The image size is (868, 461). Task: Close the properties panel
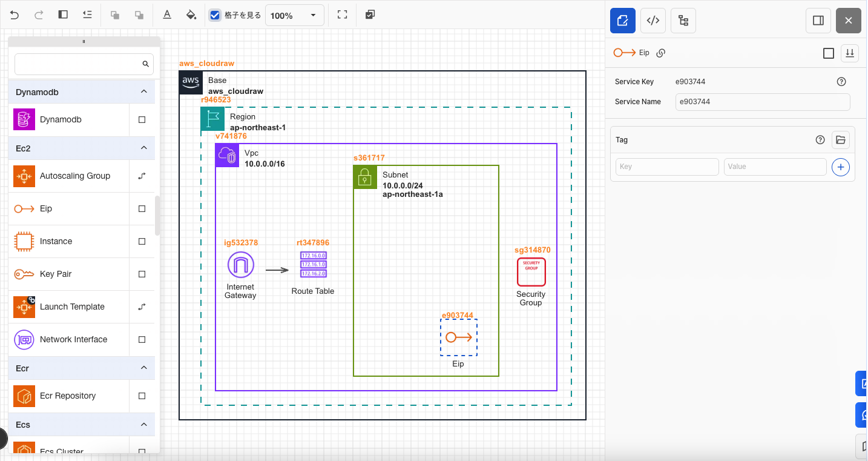pyautogui.click(x=849, y=21)
